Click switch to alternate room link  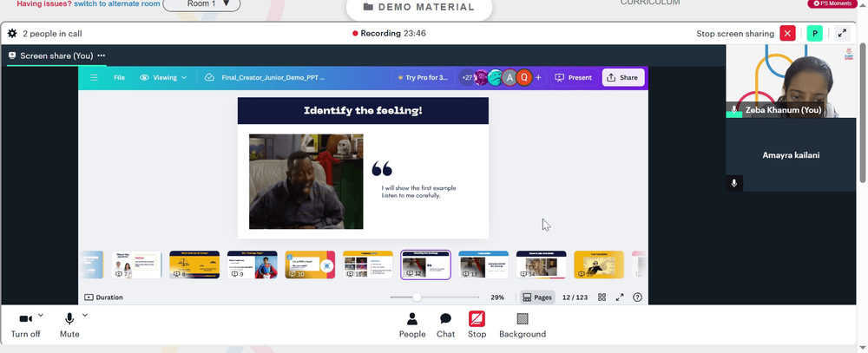coord(117,3)
